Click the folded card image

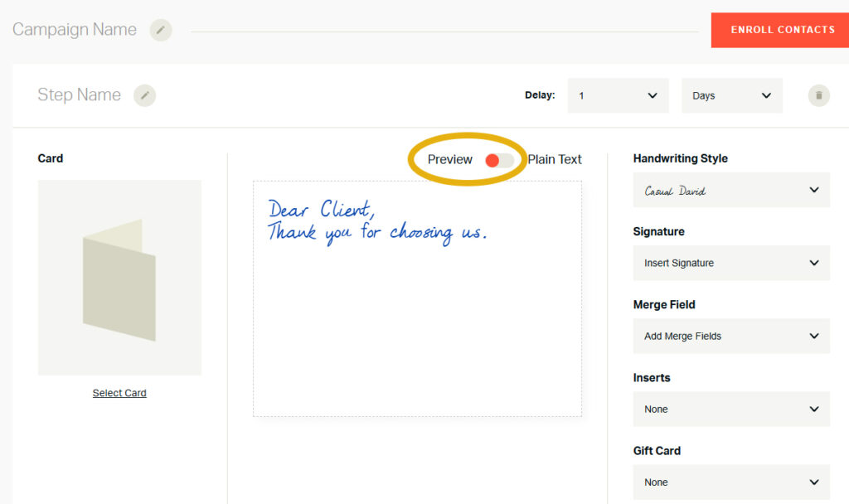point(119,279)
